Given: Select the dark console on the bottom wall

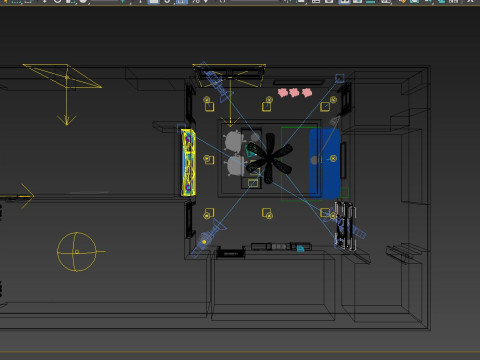Looking at the screenshot, I should point(281,247).
